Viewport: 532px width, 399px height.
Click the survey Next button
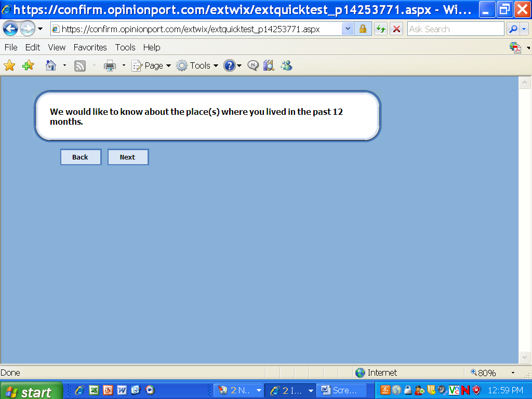coord(128,157)
